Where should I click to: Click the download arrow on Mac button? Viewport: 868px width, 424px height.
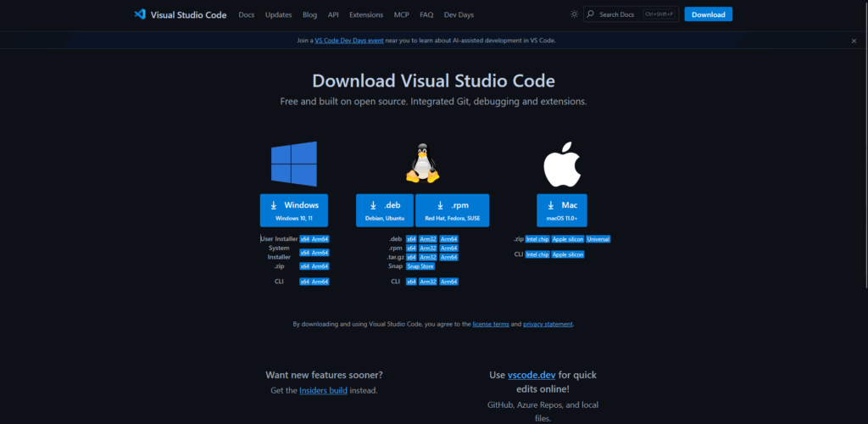tap(550, 205)
